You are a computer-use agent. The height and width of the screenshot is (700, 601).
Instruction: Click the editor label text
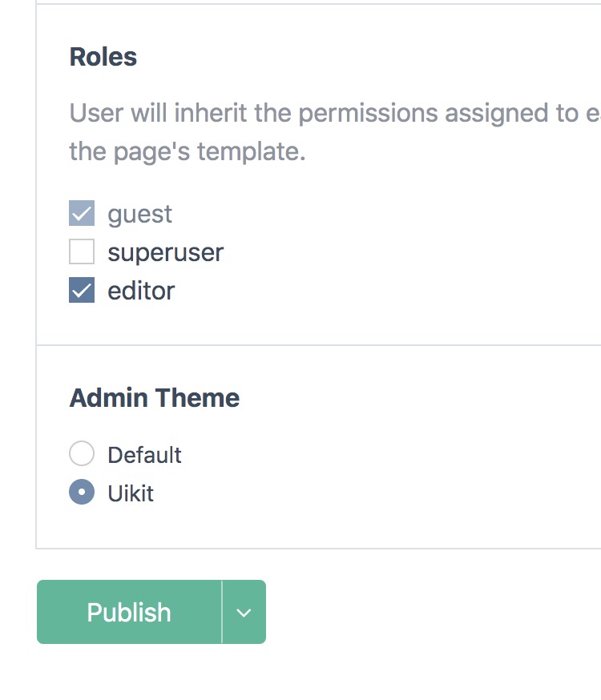pos(139,290)
